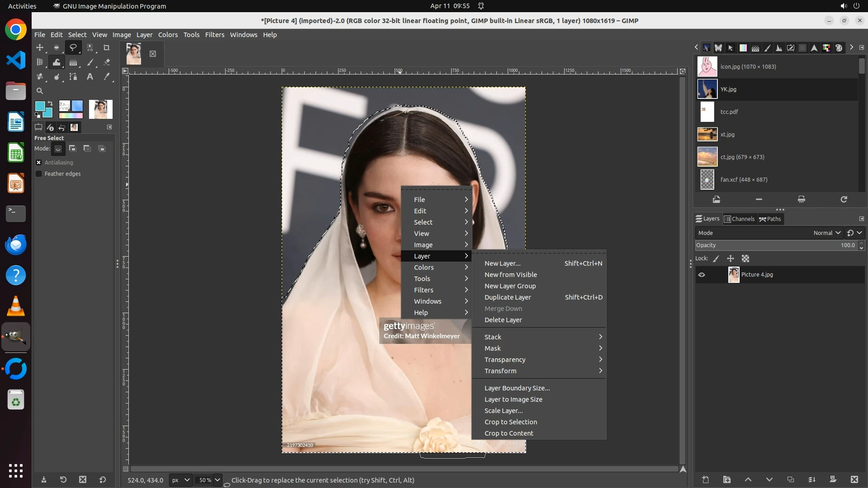Image resolution: width=868 pixels, height=488 pixels.
Task: Hide the Picture 4.jpg layer
Action: point(702,275)
